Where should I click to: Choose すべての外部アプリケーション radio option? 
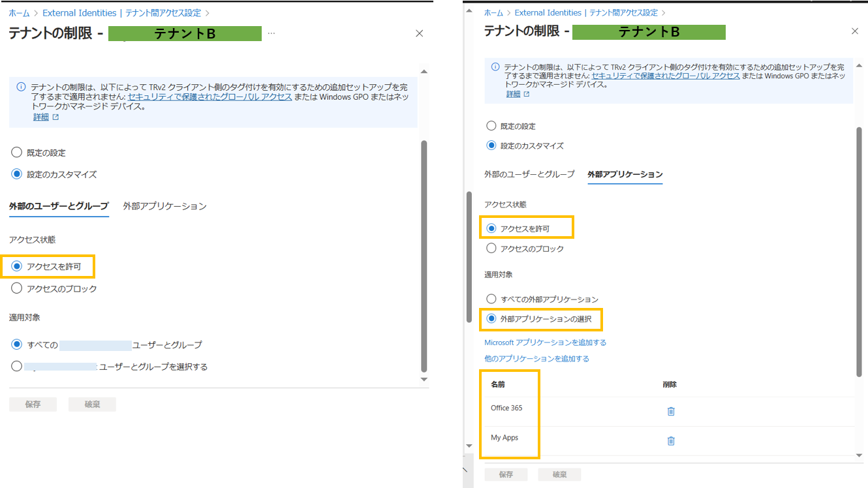click(x=491, y=299)
